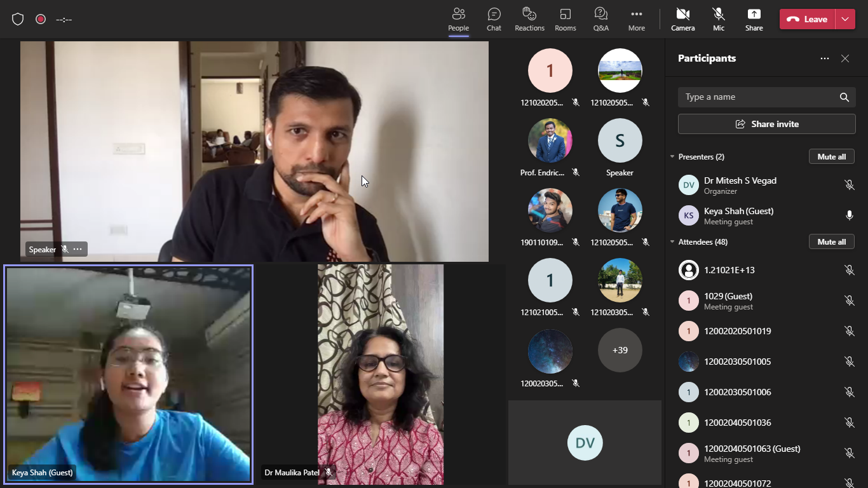Click the Share screen icon
The width and height of the screenshot is (868, 488).
click(754, 19)
